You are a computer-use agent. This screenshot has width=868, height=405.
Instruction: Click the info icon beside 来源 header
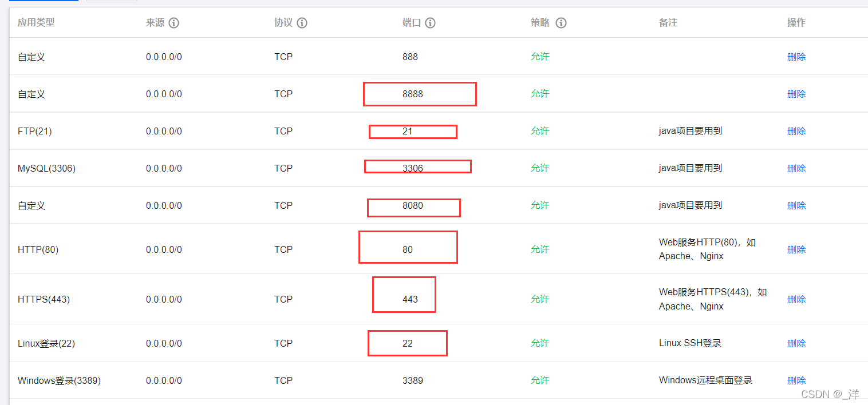174,23
